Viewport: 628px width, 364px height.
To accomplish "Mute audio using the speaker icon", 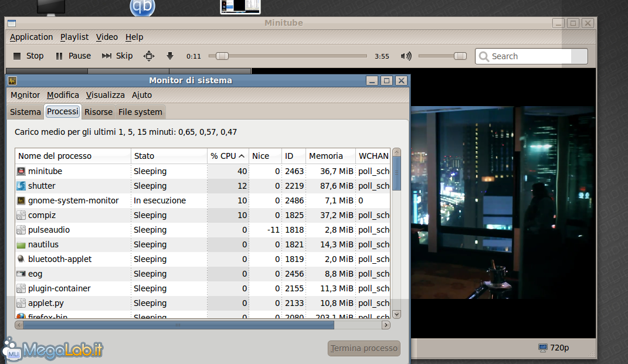I will 406,56.
